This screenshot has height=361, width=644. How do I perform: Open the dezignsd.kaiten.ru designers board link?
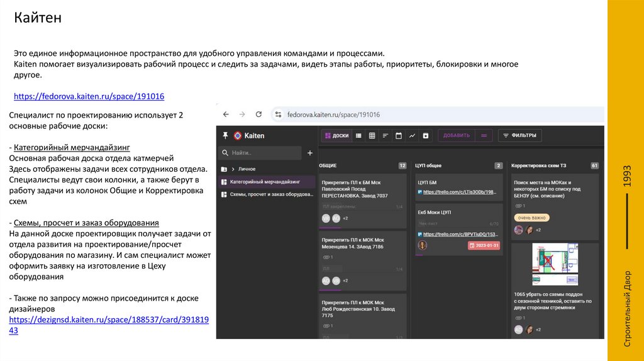pyautogui.click(x=109, y=325)
